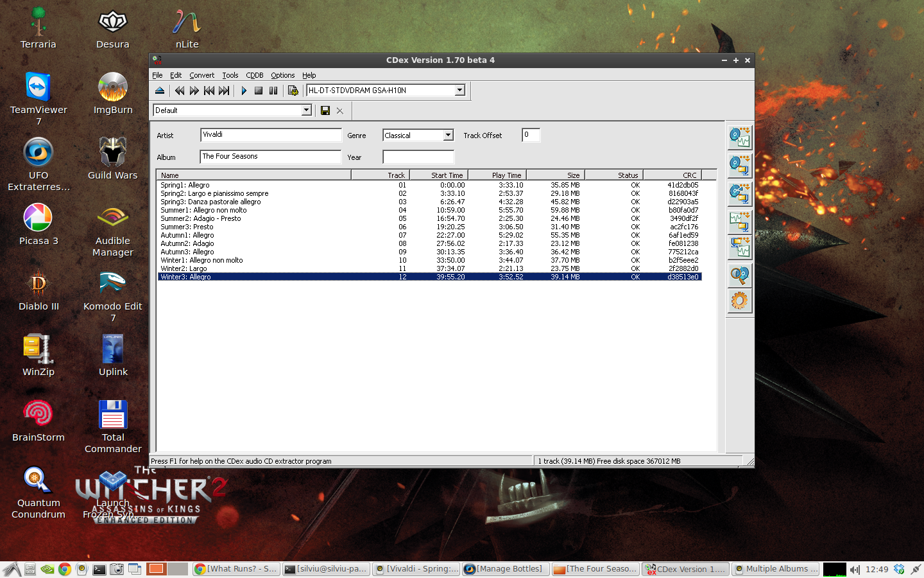924x578 pixels.
Task: Save the current configuration profile
Action: [x=325, y=110]
